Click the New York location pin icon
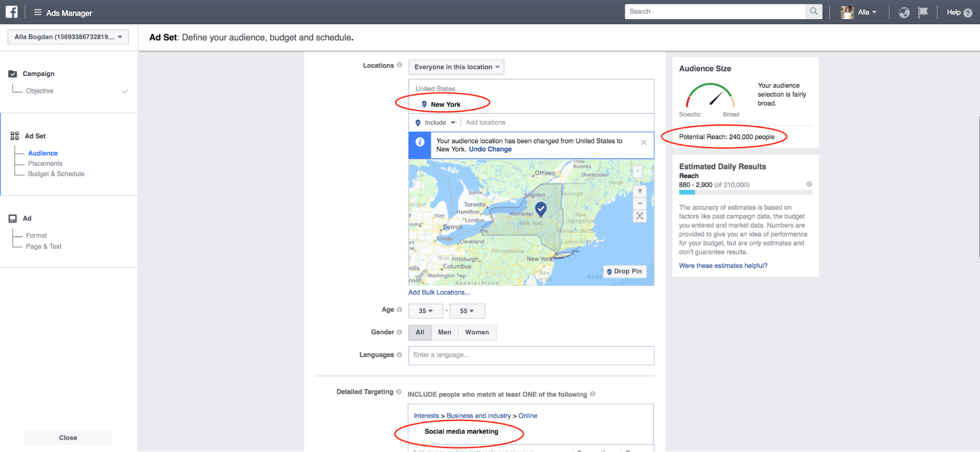The image size is (980, 452). tap(424, 104)
